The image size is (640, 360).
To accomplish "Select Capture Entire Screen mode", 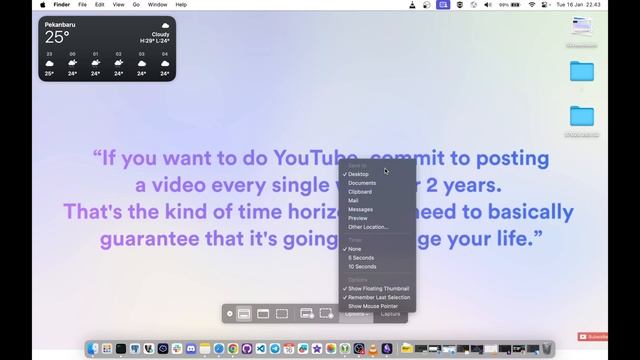I will [244, 314].
